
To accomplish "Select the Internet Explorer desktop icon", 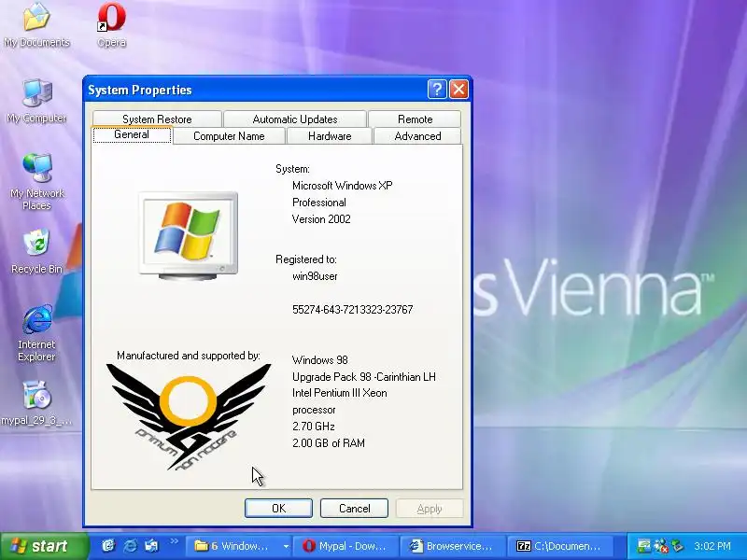I will coord(36,333).
